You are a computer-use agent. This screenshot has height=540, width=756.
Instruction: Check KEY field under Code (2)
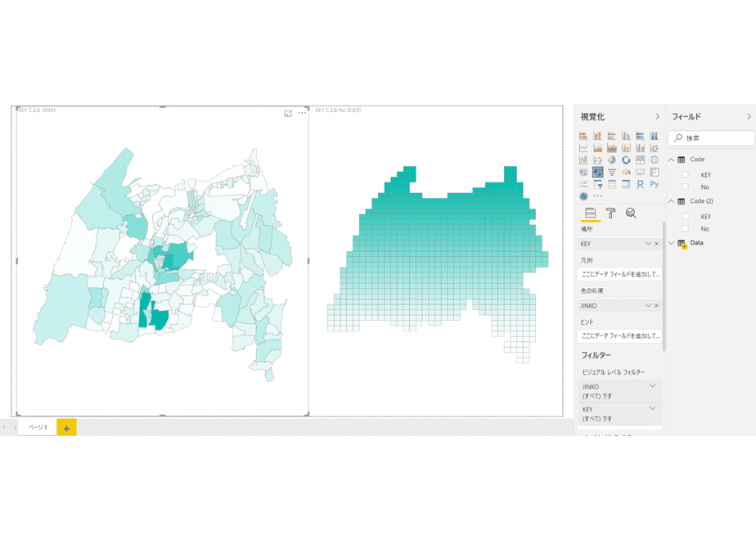(686, 217)
